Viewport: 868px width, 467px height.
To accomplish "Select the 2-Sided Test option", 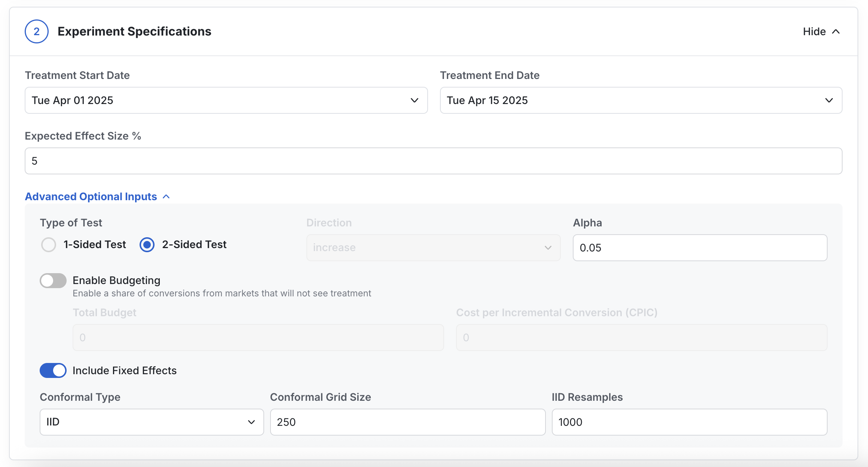I will coord(147,244).
